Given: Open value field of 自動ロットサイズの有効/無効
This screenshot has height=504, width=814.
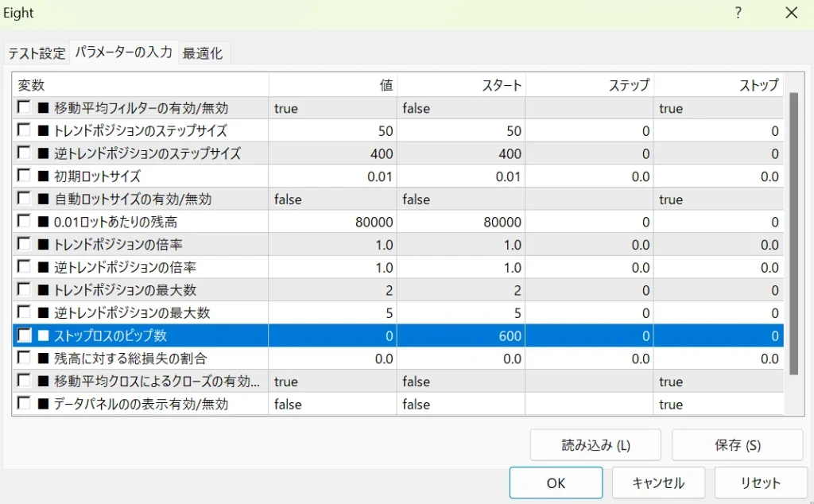Looking at the screenshot, I should (x=332, y=199).
